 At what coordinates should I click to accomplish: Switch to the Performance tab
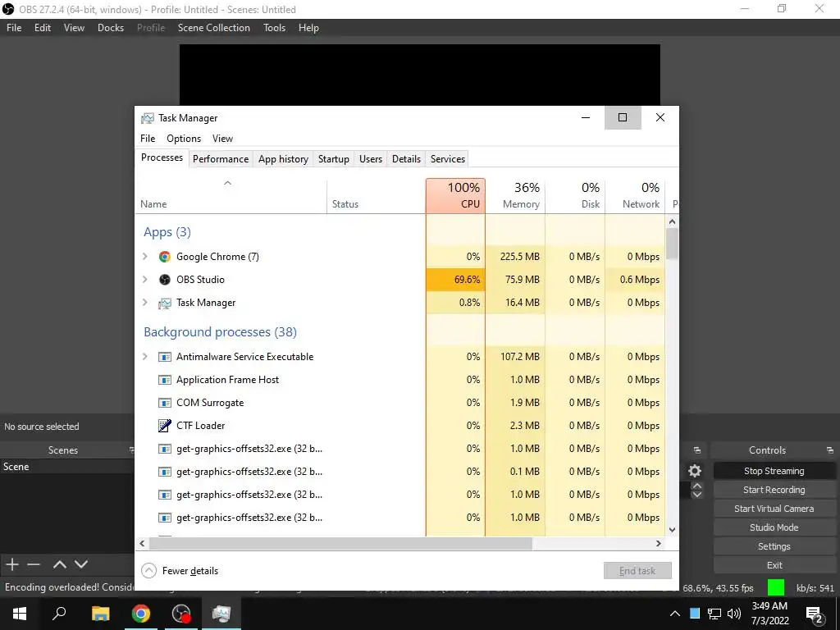pyautogui.click(x=221, y=159)
